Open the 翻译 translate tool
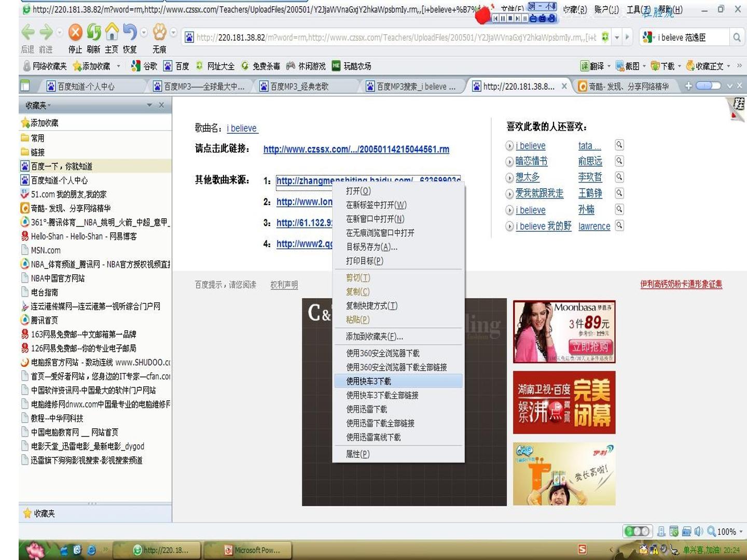Viewport: 747px width, 560px height. (x=592, y=66)
